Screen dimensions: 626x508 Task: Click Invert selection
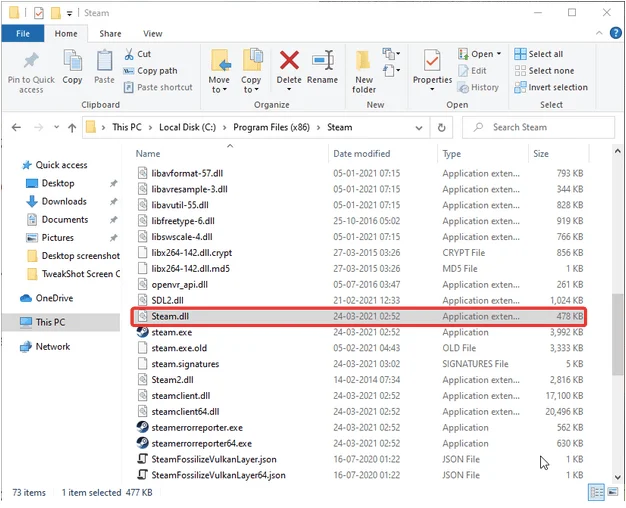pos(551,87)
